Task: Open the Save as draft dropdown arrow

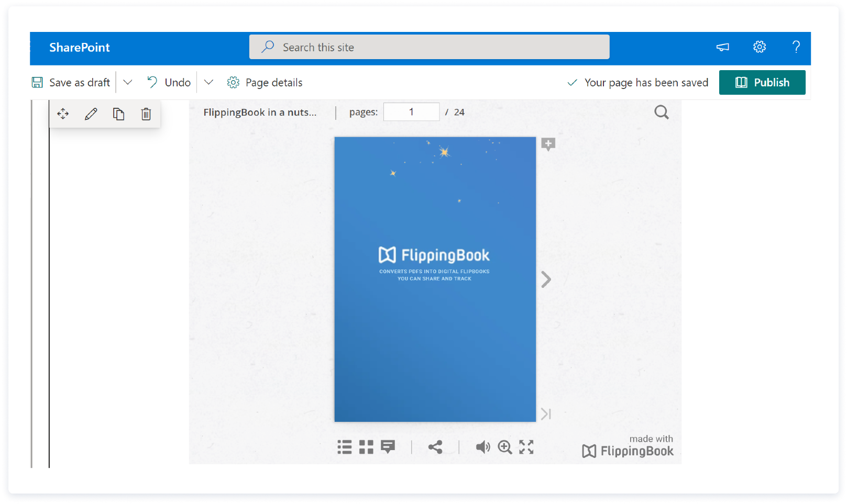Action: coord(127,82)
